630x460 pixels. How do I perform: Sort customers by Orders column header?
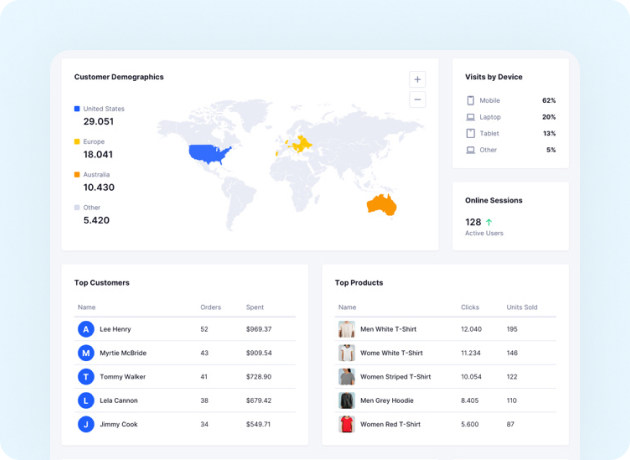pos(211,307)
